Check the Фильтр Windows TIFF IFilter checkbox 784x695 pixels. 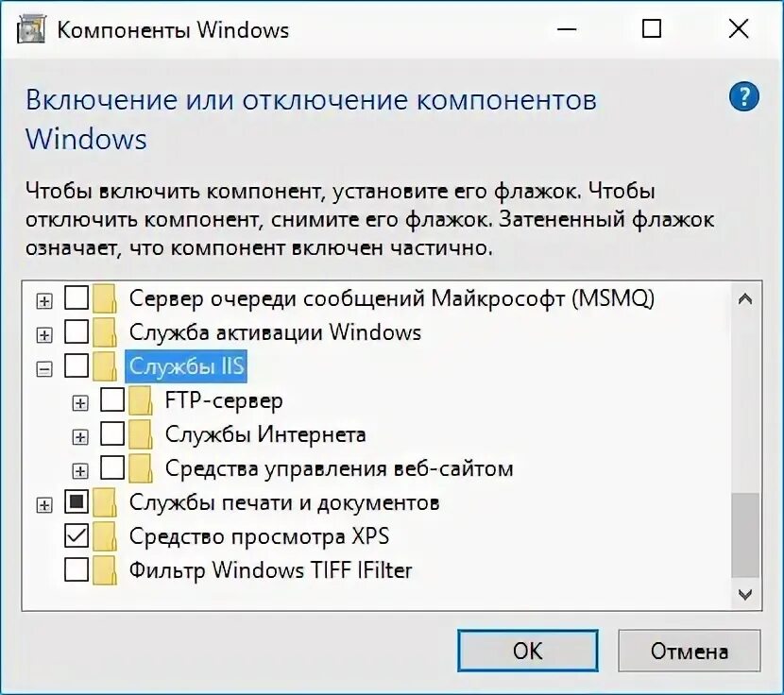[x=77, y=570]
